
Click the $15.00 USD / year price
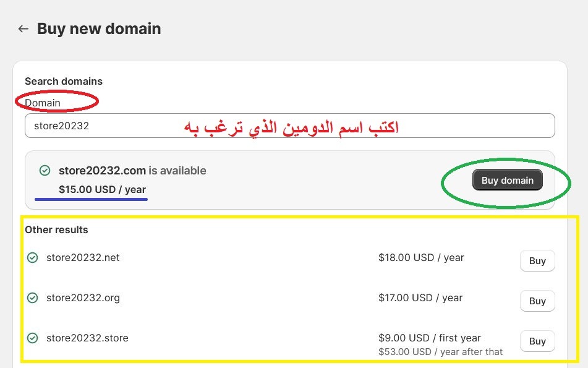pos(102,189)
